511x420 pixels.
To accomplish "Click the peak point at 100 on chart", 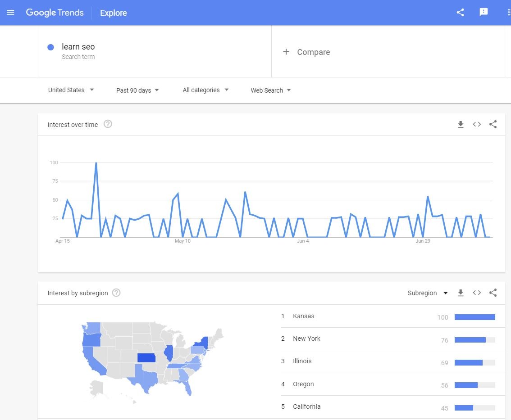I will click(x=96, y=163).
